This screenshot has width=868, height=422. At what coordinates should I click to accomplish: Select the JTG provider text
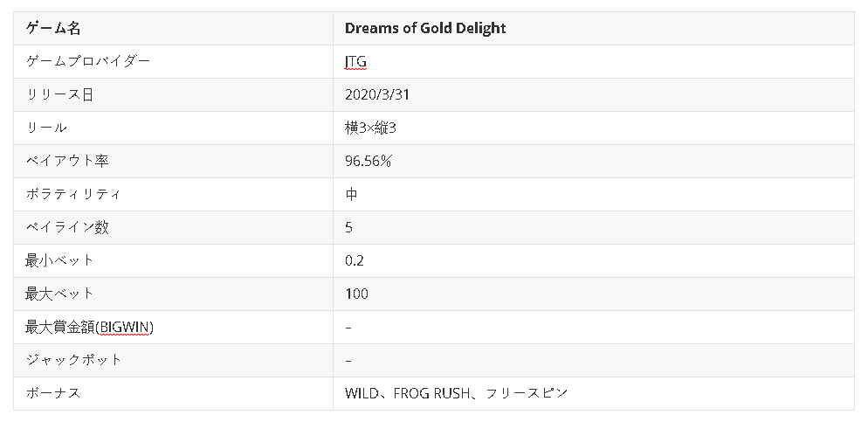point(355,61)
